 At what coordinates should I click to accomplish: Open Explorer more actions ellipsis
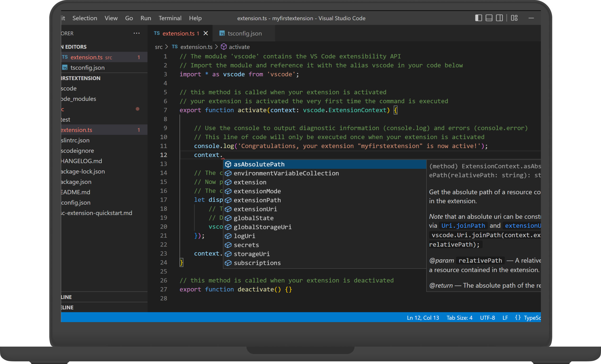[137, 33]
